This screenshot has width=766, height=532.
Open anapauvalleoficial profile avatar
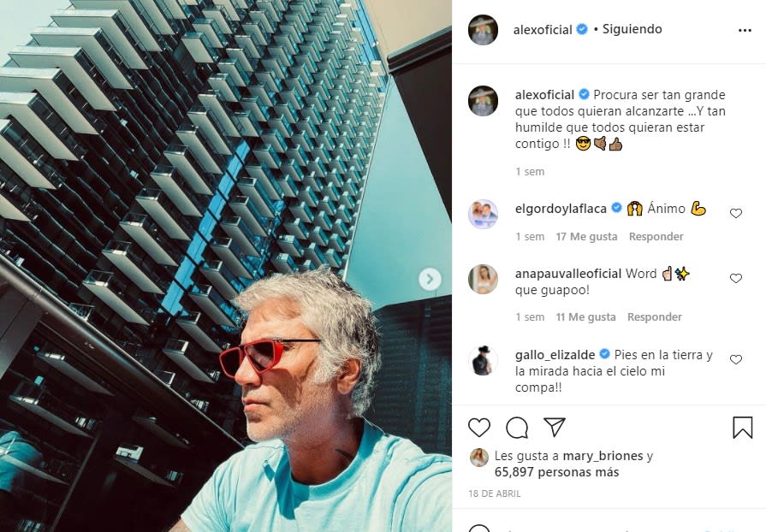point(483,279)
